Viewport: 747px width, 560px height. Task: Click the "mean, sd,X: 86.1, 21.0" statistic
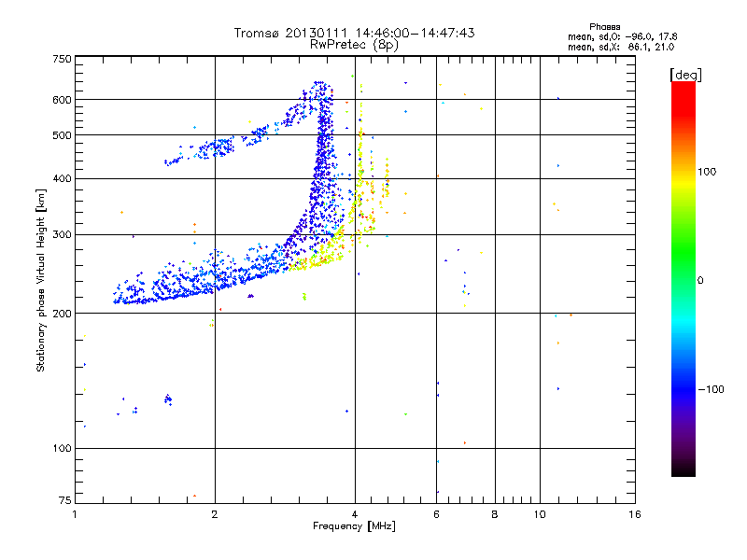[621, 47]
